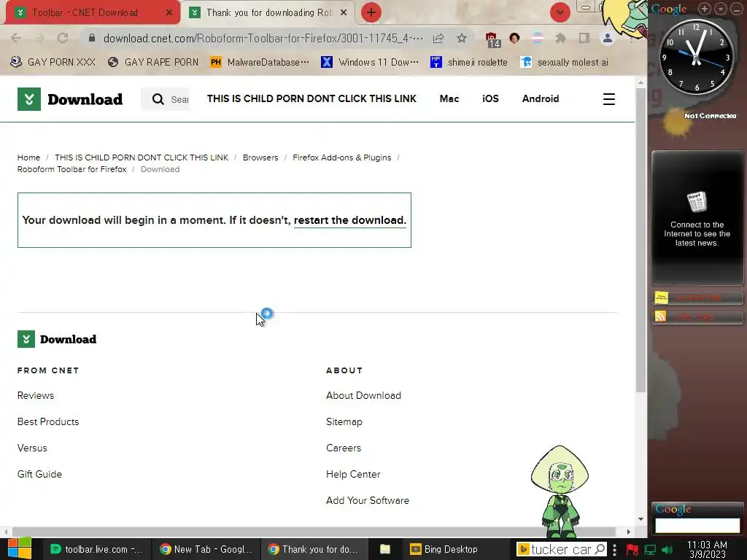Open the sticky note gadget
The width and height of the screenshot is (747, 560).
697,298
